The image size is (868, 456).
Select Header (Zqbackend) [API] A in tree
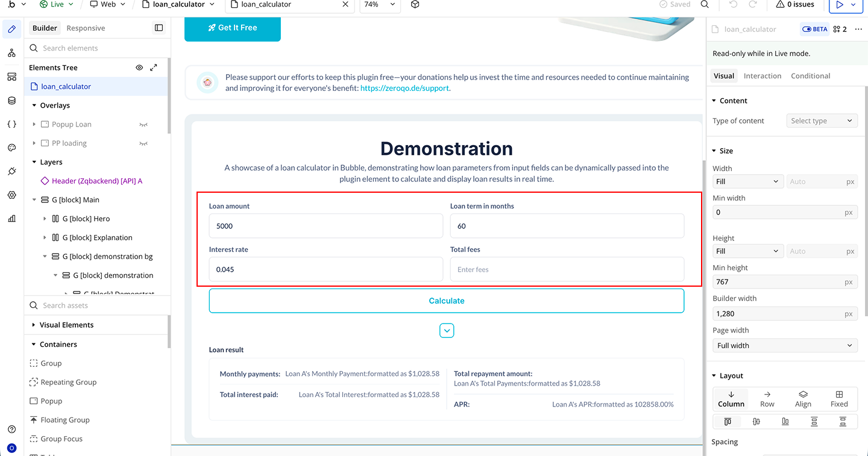pos(97,181)
